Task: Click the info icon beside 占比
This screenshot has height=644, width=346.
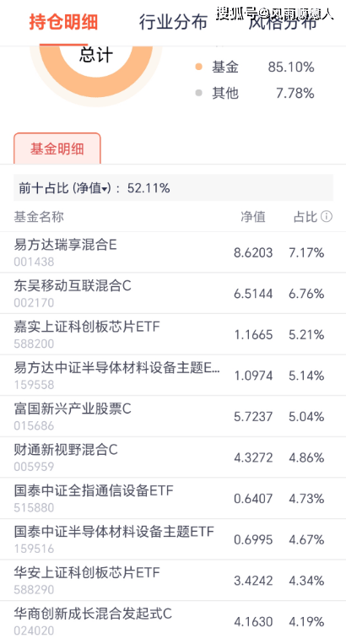Action: [x=327, y=216]
